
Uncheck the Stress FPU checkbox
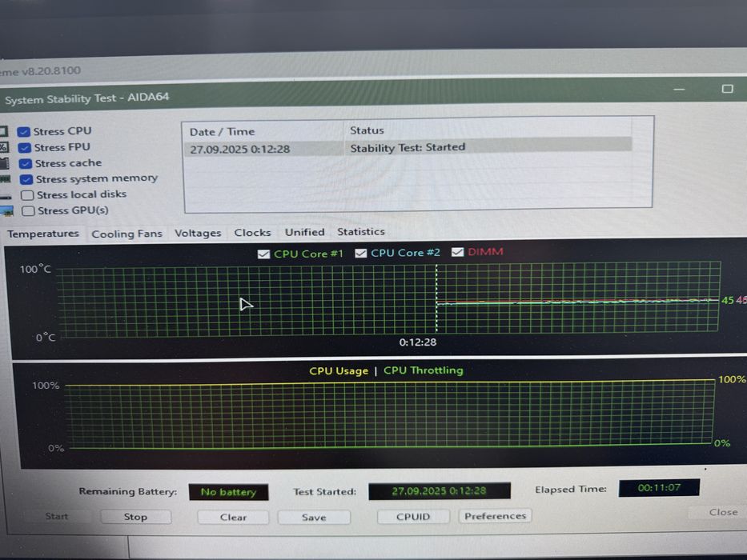tap(25, 148)
